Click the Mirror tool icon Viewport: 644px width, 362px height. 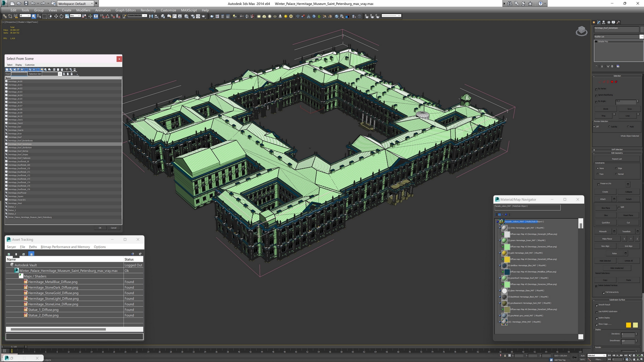151,16
